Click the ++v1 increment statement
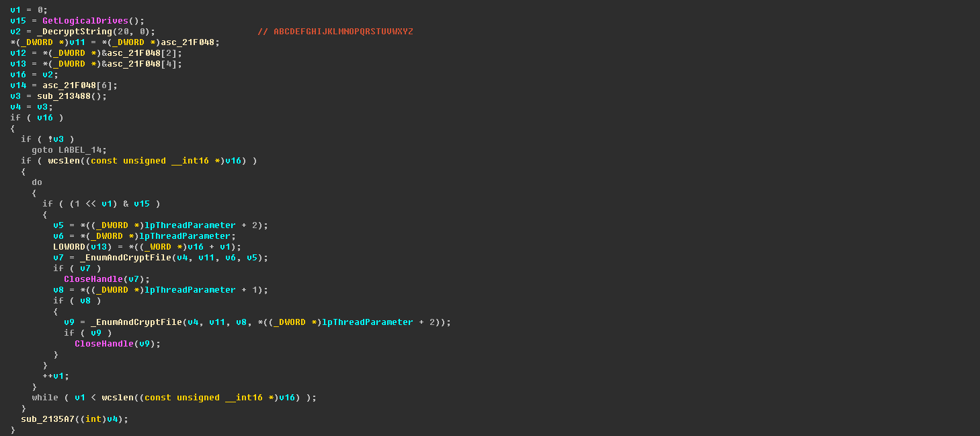The image size is (980, 436). pyautogui.click(x=55, y=376)
